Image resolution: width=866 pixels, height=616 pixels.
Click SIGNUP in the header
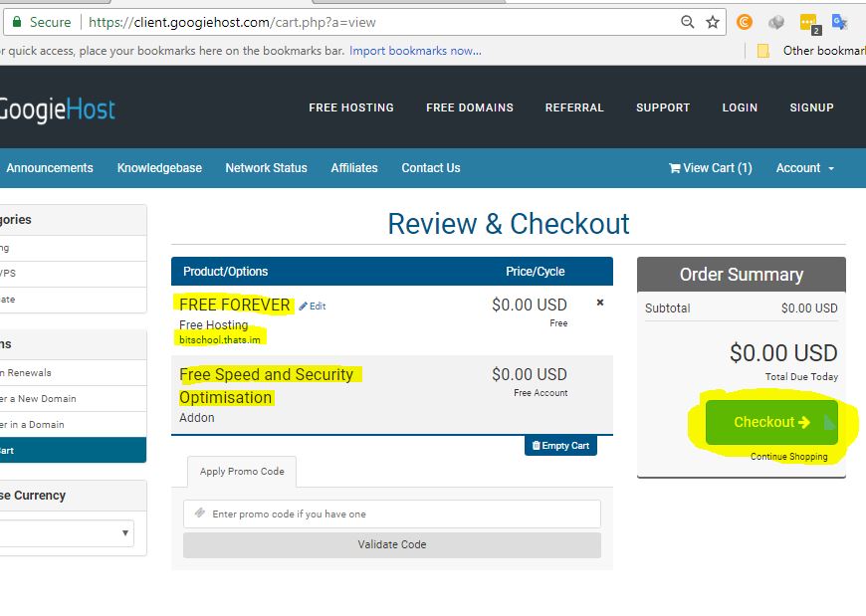point(811,107)
